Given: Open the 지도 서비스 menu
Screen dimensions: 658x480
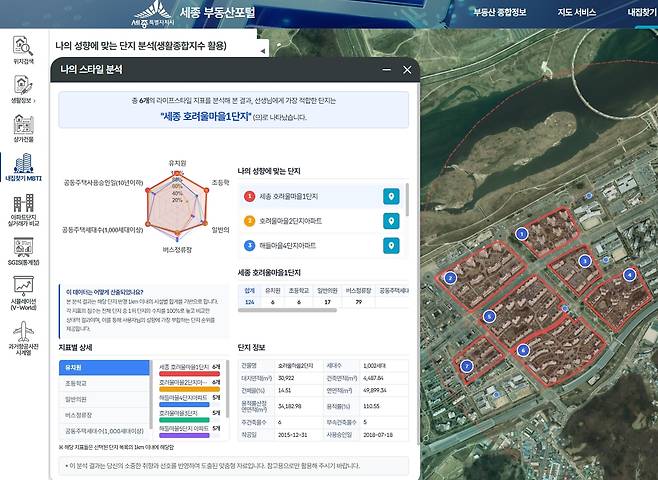Looking at the screenshot, I should click(577, 12).
